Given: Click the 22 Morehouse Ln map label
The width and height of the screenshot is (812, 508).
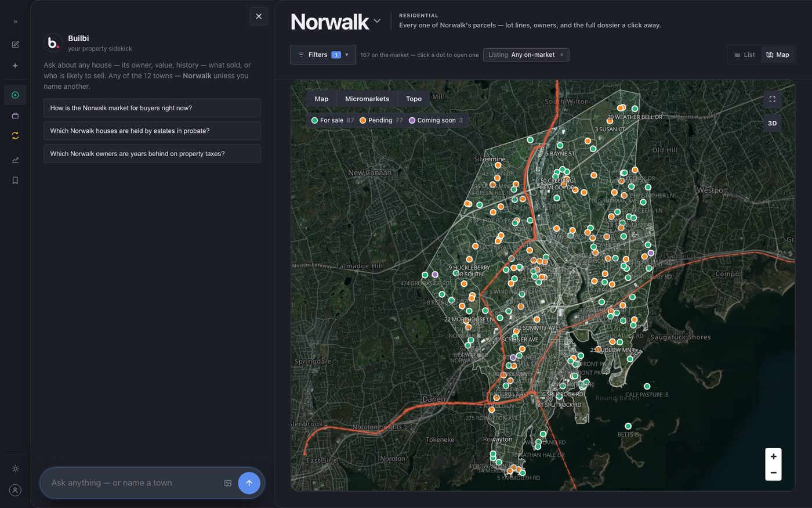Looking at the screenshot, I should [469, 319].
